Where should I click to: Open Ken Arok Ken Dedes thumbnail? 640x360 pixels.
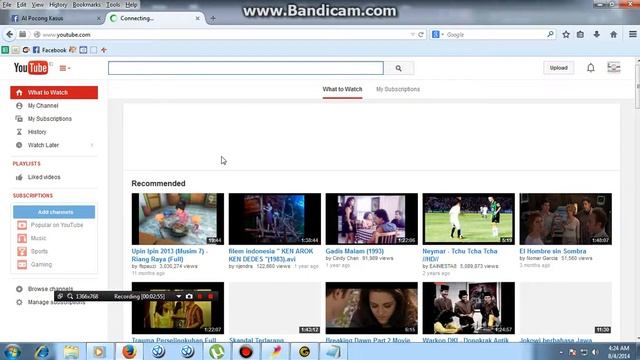(275, 219)
